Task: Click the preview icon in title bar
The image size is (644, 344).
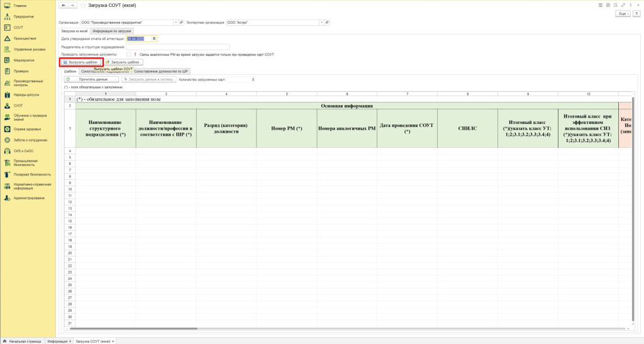Action: point(615,5)
